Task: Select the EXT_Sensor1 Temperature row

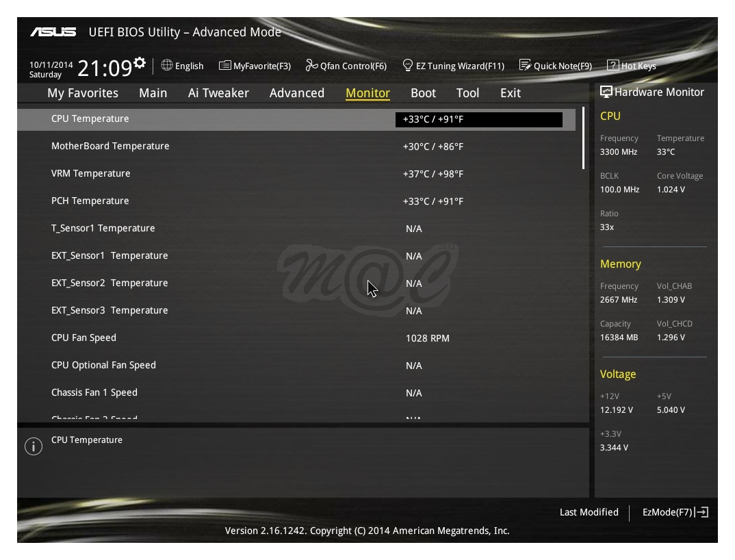Action: [x=296, y=255]
